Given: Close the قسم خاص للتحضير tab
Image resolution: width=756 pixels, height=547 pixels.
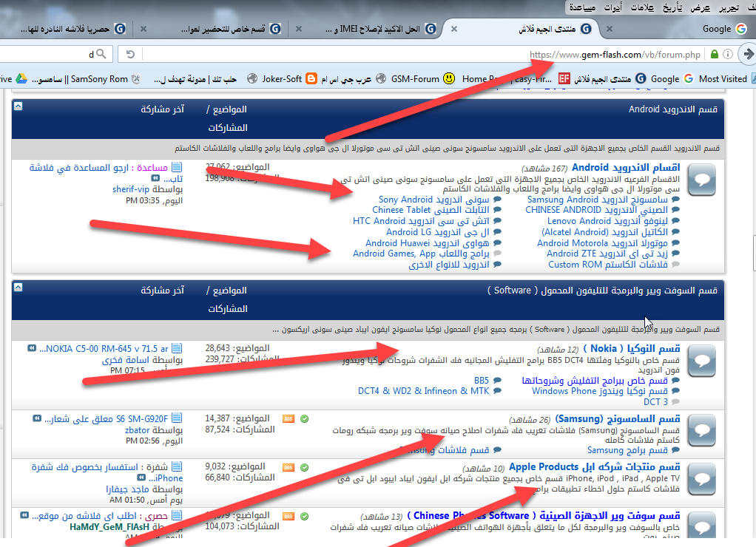Looking at the screenshot, I should tap(144, 29).
